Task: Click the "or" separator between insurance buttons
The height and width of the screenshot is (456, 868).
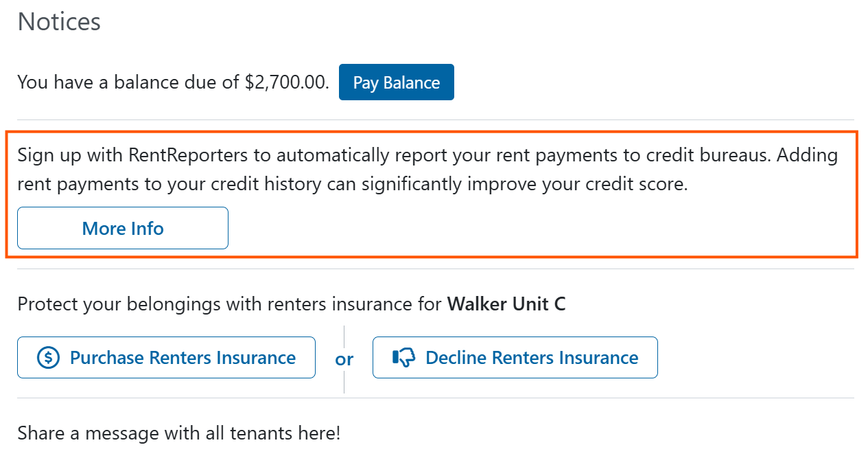Action: (x=344, y=359)
